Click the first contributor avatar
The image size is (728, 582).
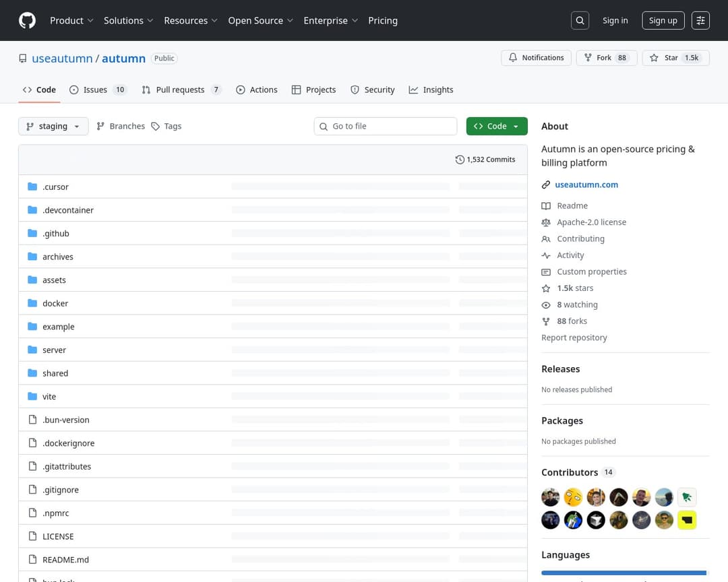pos(551,497)
